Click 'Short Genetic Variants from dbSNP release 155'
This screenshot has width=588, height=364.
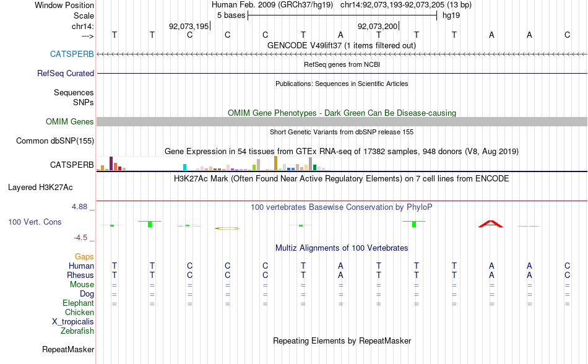(342, 132)
